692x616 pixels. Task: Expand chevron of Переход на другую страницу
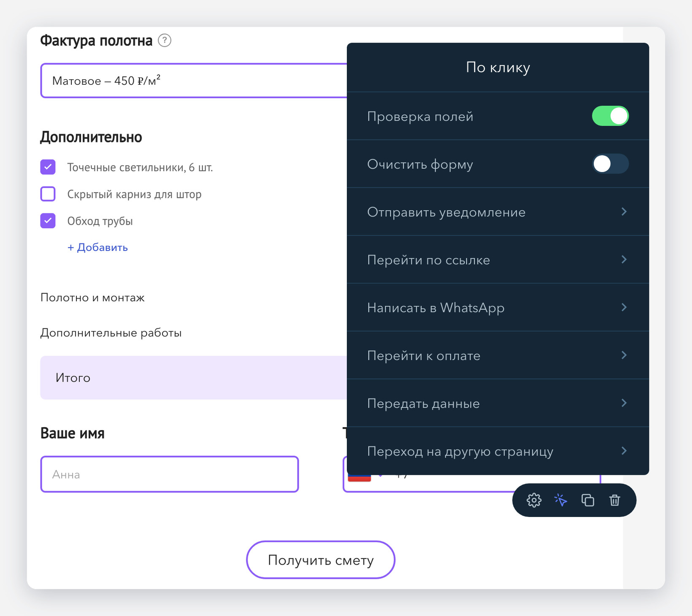point(624,451)
